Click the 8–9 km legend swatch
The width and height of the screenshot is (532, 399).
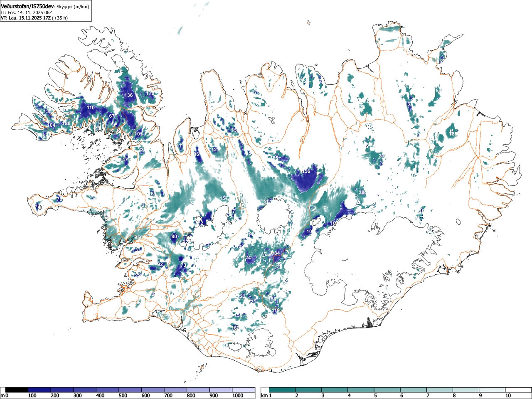(465, 390)
